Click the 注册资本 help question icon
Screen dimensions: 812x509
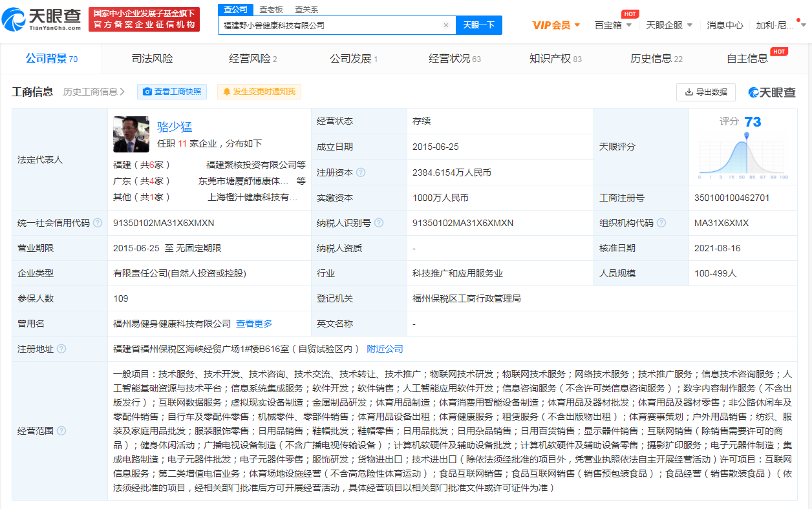[x=361, y=172]
